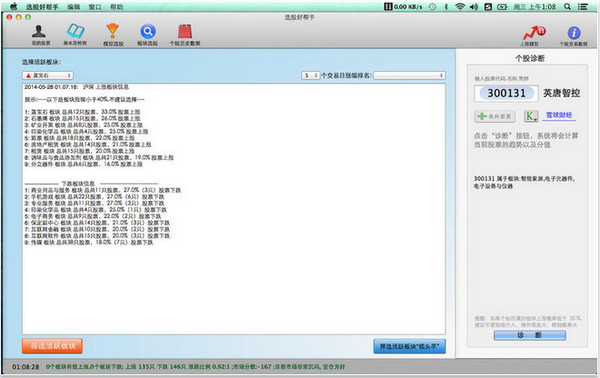Viewport: 600px width, 378px height.
Task: Open the trading days count dropdown showing 5
Action: pyautogui.click(x=310, y=75)
